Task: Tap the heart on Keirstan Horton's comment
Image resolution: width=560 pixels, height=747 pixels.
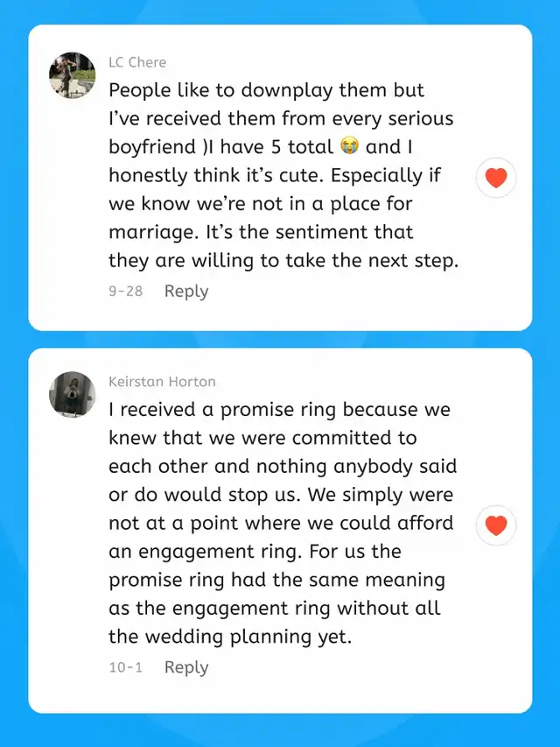Action: point(496,525)
